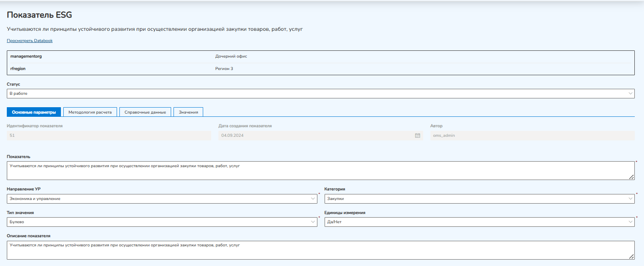Select the rfregion row value Регион 3
The image size is (644, 266).
tap(224, 69)
